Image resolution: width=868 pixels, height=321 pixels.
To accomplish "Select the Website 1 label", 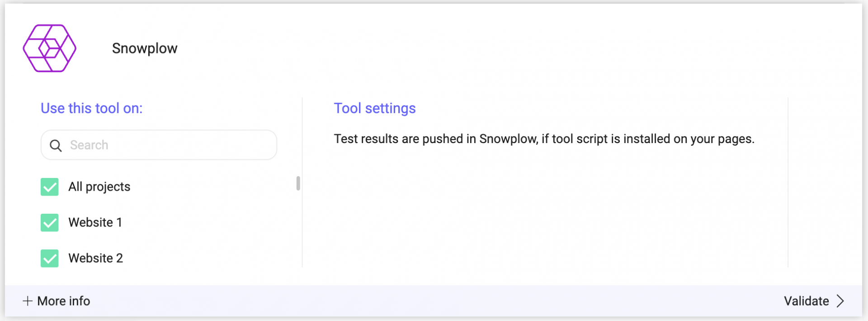I will [95, 222].
